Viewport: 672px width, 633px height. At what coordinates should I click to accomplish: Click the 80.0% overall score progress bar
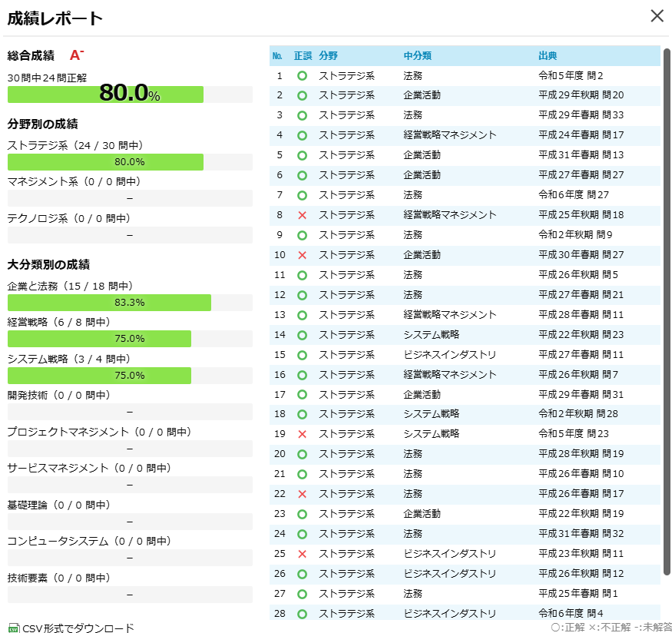click(x=130, y=94)
